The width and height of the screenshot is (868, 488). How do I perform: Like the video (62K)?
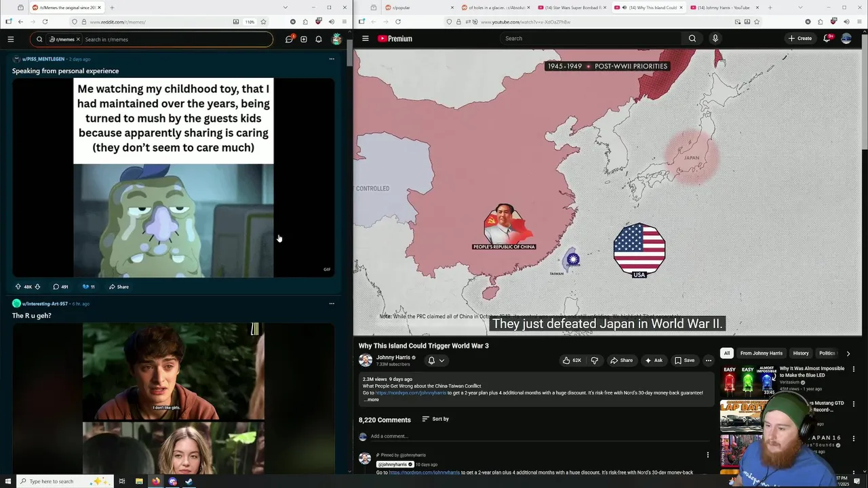(x=572, y=361)
